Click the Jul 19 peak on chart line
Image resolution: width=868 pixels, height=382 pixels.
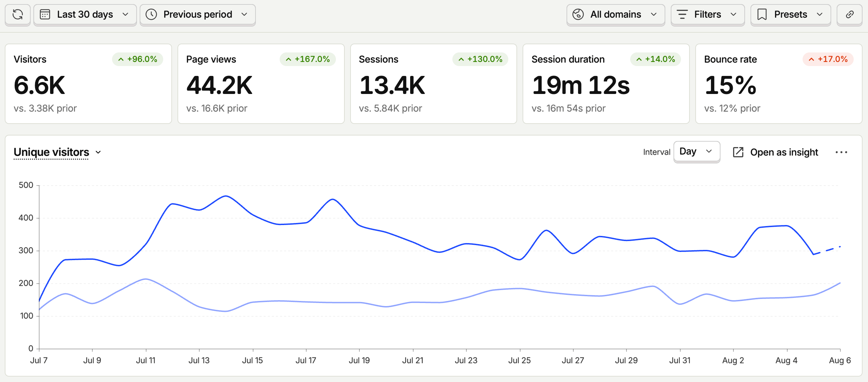[x=332, y=200]
